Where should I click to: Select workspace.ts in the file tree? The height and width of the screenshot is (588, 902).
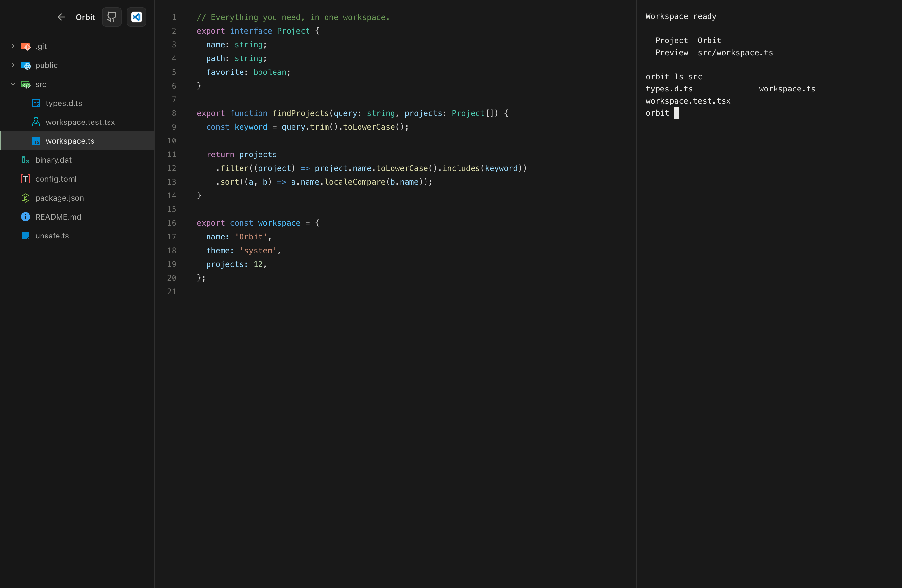77,141
